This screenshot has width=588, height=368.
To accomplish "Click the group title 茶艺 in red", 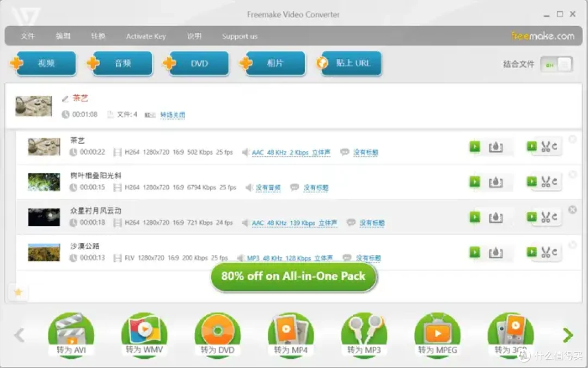I will click(80, 99).
